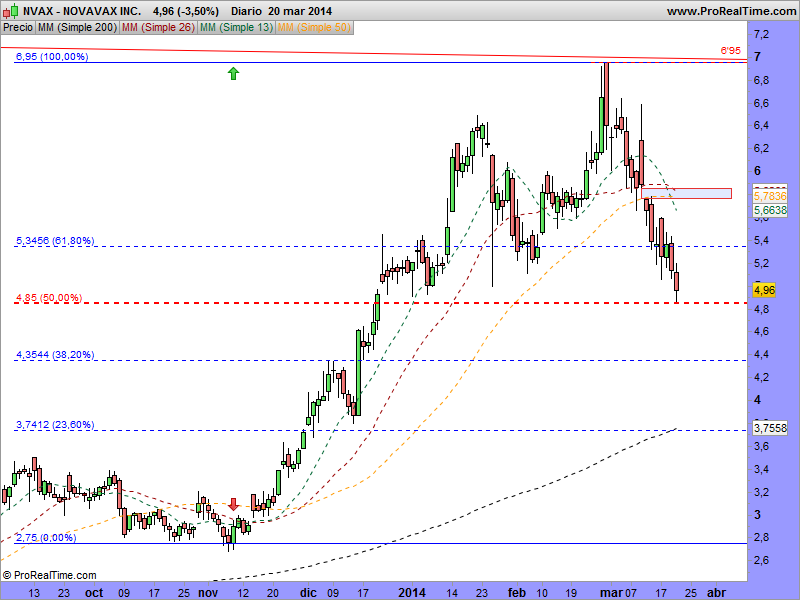The height and width of the screenshot is (600, 800).
Task: Click the 3,7412 (23,60%) Fibonacci label
Action: point(55,424)
